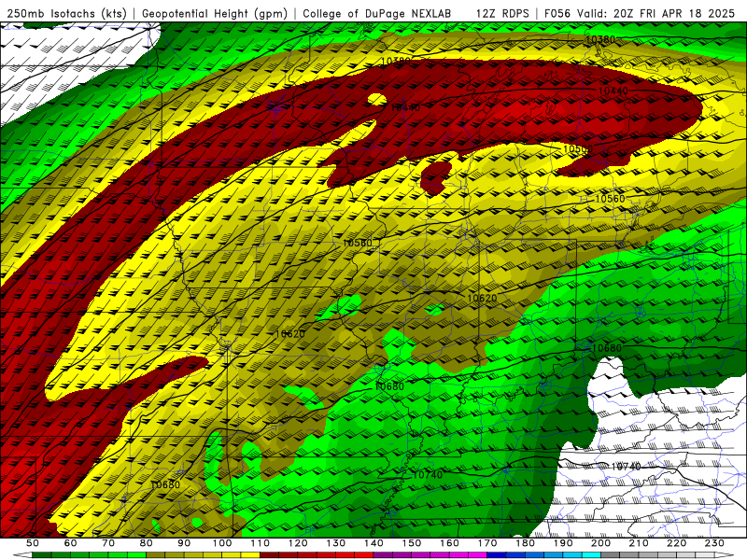Viewport: 747px width, 560px height.
Task: Select the 70 knot label on the legend
Action: [x=108, y=543]
